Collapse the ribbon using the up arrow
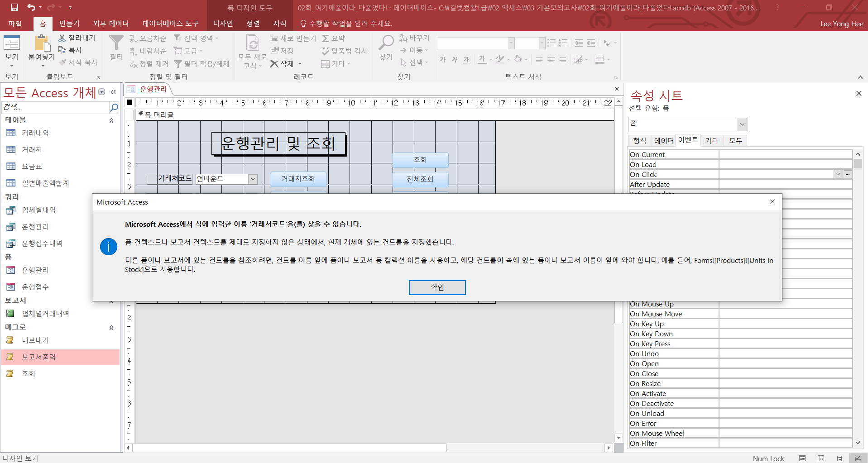The width and height of the screenshot is (868, 463). click(x=860, y=77)
